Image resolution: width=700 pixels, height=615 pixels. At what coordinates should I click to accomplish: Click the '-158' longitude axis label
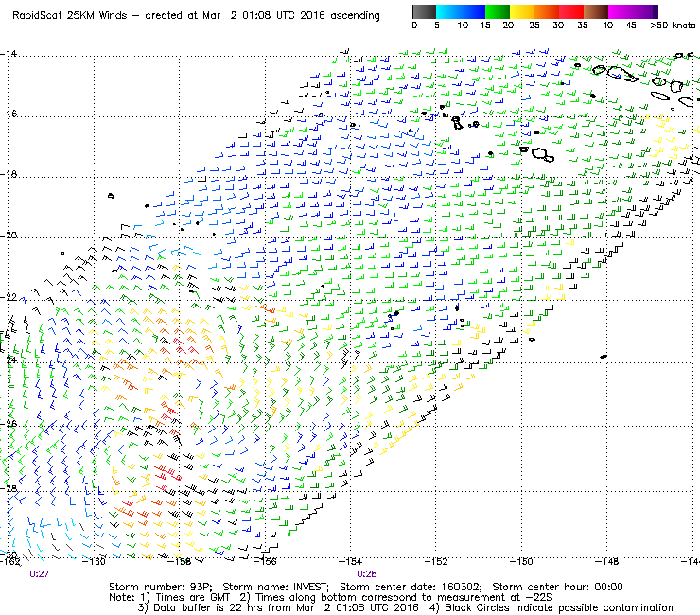180,561
